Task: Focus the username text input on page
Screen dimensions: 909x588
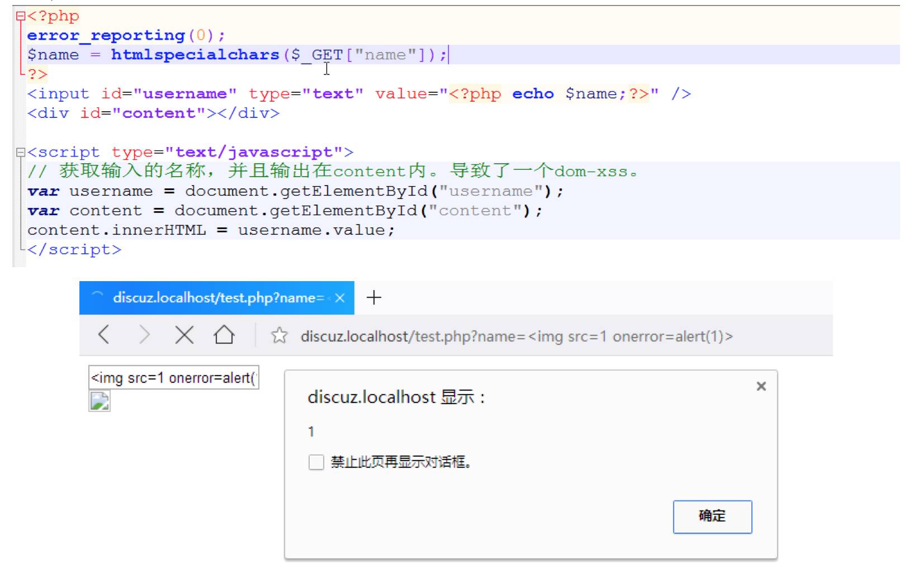Action: pos(174,378)
